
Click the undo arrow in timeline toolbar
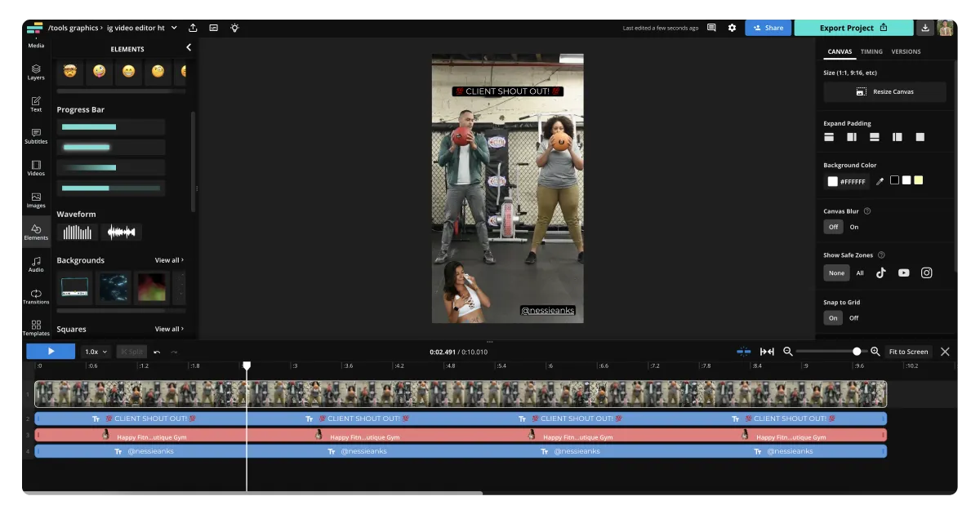(x=157, y=352)
